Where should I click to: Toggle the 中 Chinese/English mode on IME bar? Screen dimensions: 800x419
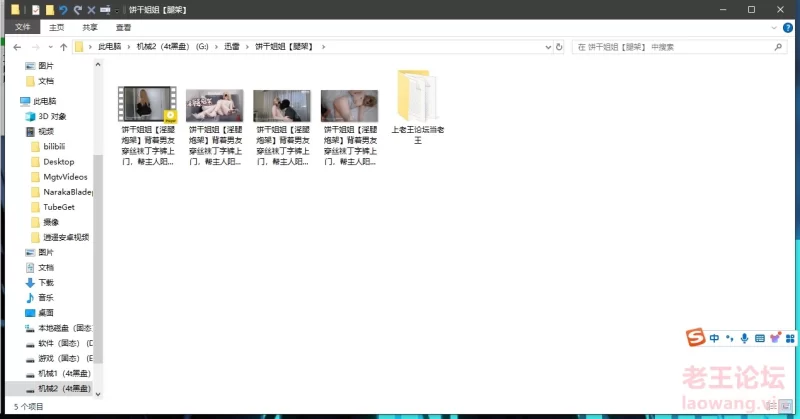[714, 338]
